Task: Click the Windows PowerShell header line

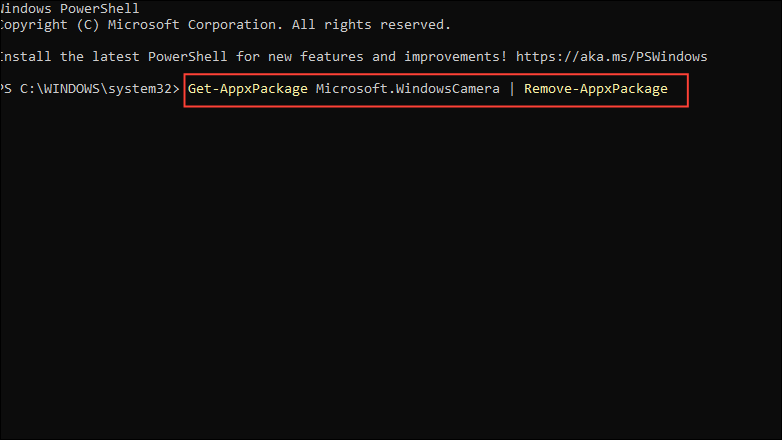Action: (x=70, y=8)
